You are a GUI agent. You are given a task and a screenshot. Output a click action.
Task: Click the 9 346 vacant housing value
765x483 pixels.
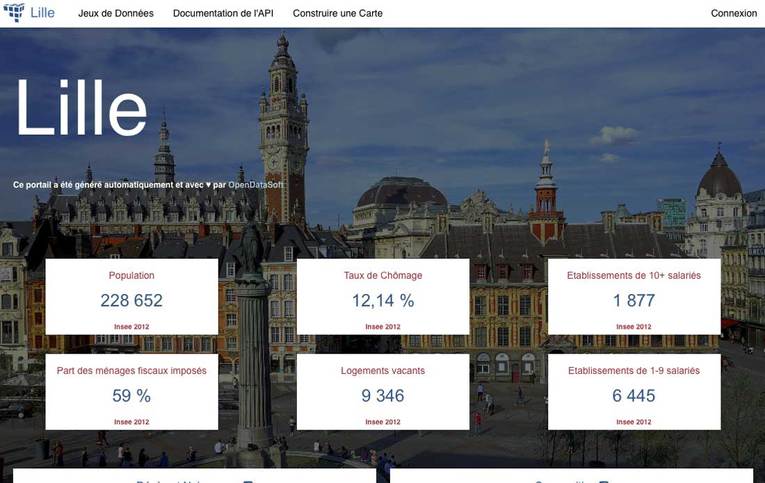coord(382,396)
